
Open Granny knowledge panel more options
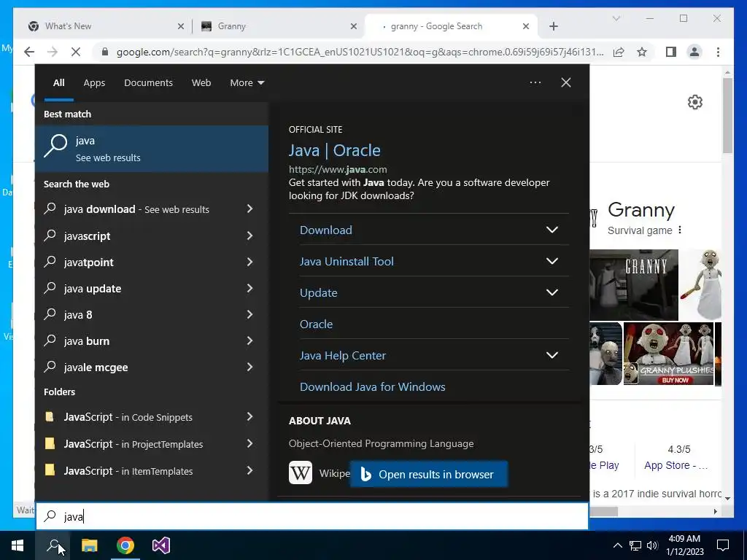click(x=680, y=230)
